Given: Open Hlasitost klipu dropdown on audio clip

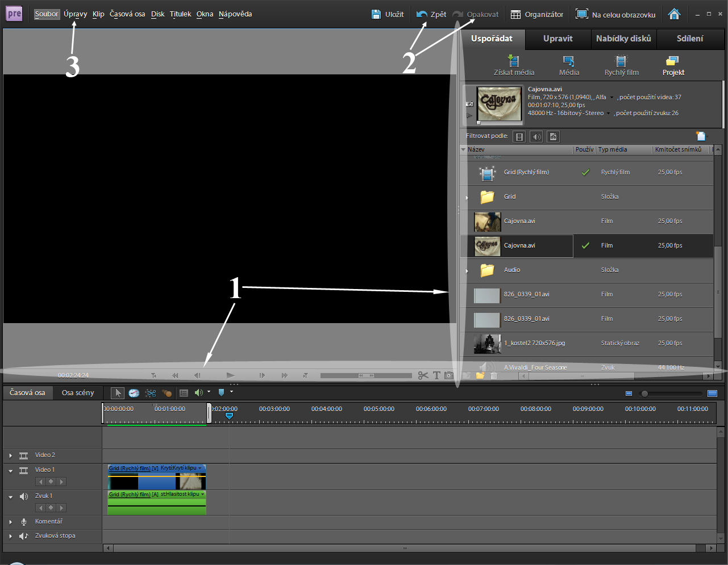Looking at the screenshot, I should click(202, 494).
